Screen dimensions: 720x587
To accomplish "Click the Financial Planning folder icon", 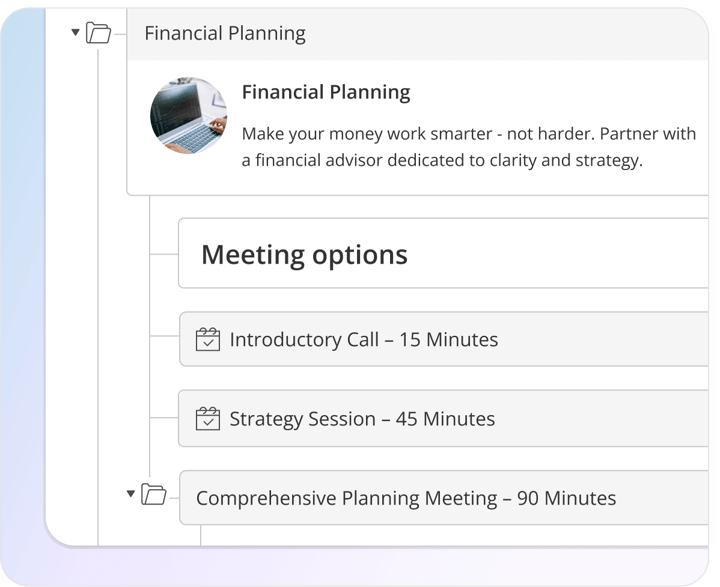I will point(98,33).
